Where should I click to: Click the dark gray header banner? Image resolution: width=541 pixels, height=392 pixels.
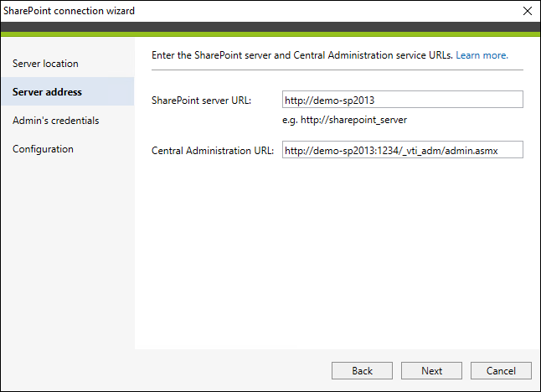[x=270, y=27]
